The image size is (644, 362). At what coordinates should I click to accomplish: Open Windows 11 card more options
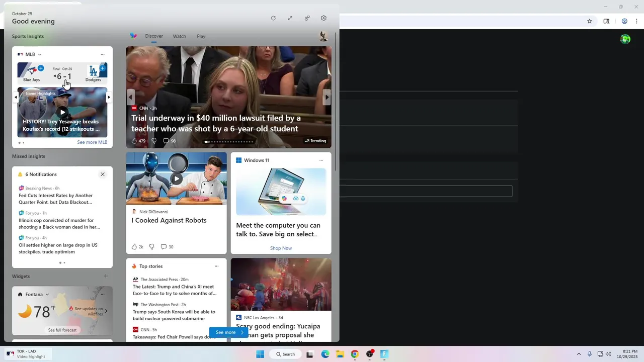tap(321, 160)
